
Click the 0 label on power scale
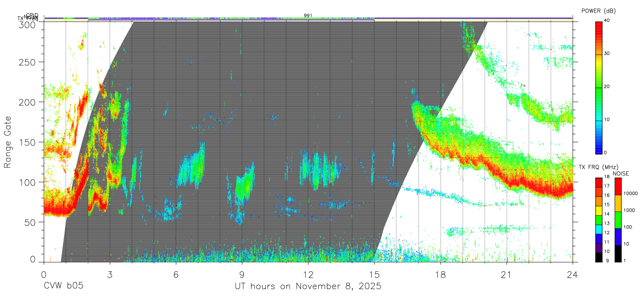(606, 152)
